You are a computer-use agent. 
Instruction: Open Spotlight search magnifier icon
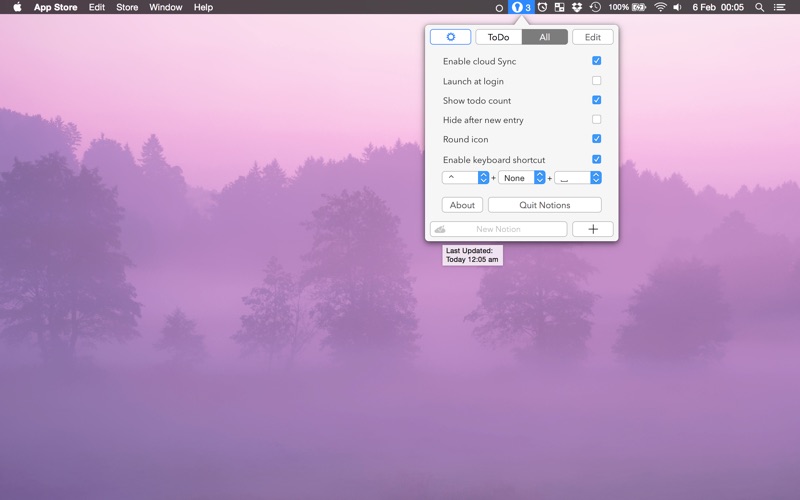[760, 7]
